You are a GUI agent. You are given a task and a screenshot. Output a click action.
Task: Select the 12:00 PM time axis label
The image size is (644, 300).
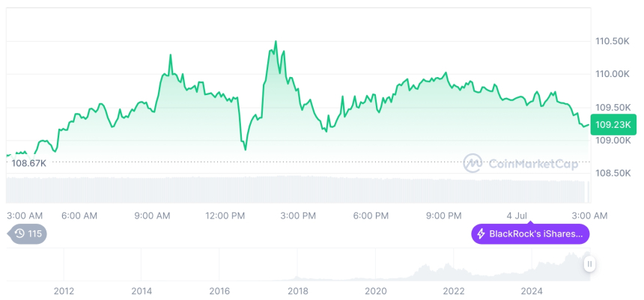click(225, 215)
